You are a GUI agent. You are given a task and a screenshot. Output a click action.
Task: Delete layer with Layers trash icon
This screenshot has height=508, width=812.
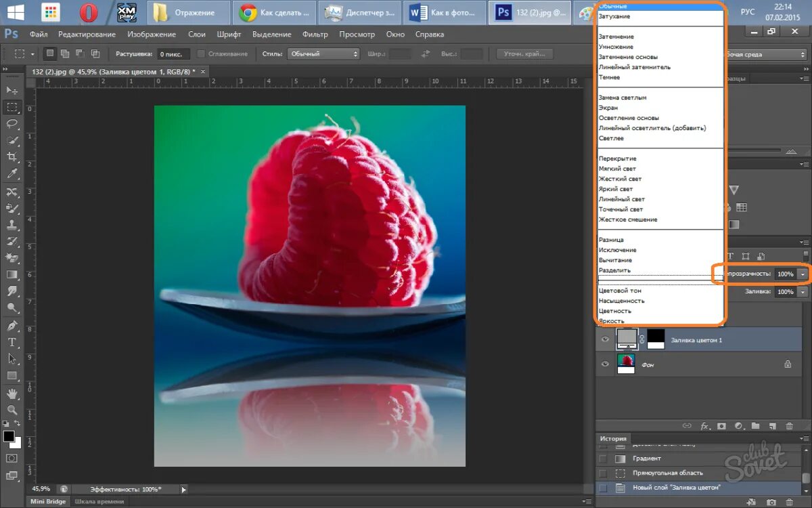pos(789,426)
